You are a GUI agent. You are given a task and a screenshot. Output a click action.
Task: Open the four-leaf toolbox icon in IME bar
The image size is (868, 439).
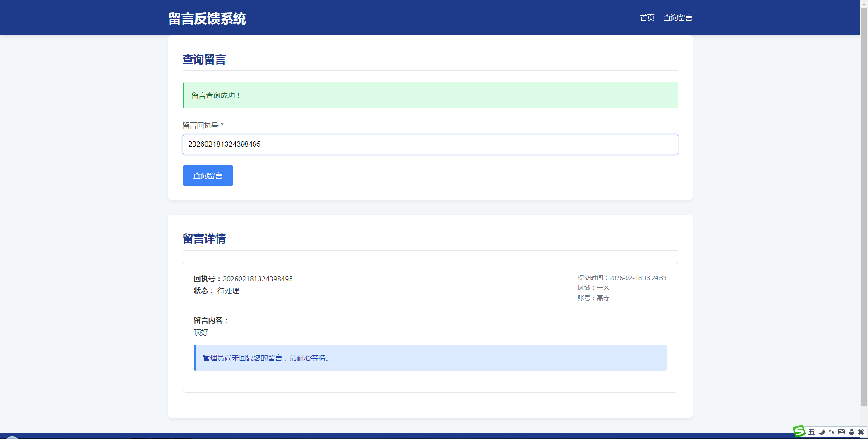[861, 432]
